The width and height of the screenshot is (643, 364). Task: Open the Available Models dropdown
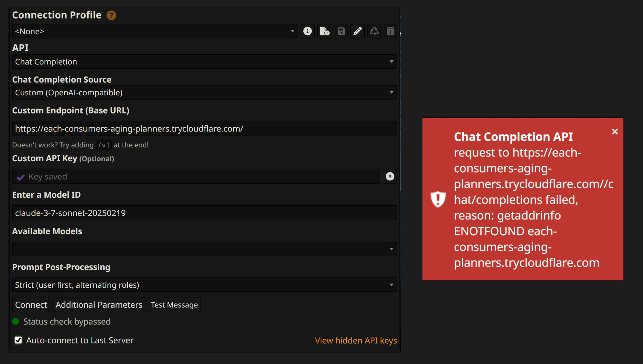pos(204,249)
